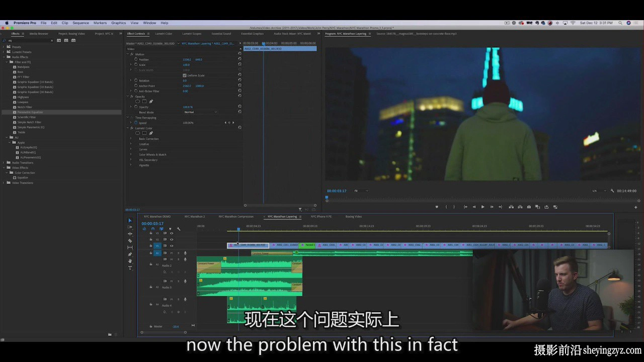This screenshot has width=644, height=362.
Task: Solo audio track A1
Action: click(178, 253)
